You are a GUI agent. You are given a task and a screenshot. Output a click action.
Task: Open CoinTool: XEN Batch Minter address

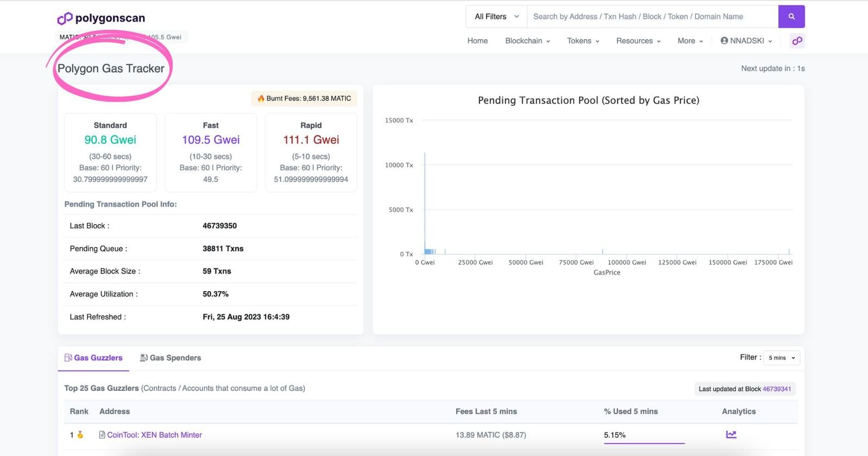click(x=155, y=435)
